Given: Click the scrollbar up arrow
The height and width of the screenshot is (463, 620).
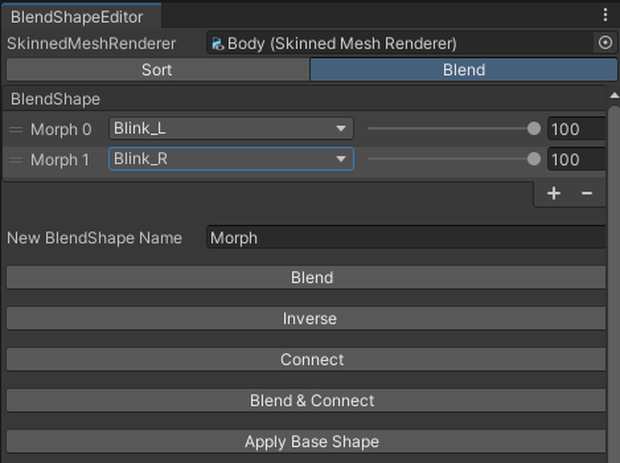Looking at the screenshot, I should coord(614,95).
